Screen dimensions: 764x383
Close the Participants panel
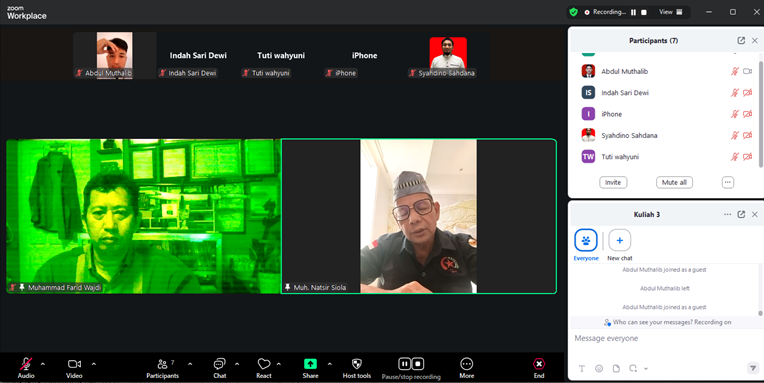755,40
